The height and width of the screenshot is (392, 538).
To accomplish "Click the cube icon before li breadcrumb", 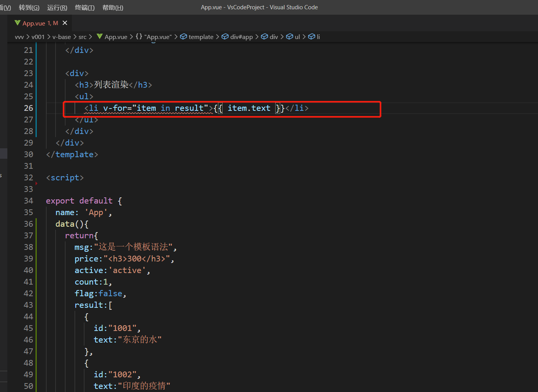I will tap(312, 37).
